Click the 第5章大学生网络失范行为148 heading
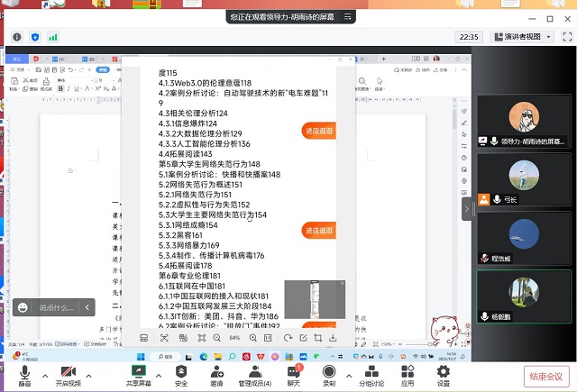This screenshot has height=392, width=577. click(x=209, y=164)
